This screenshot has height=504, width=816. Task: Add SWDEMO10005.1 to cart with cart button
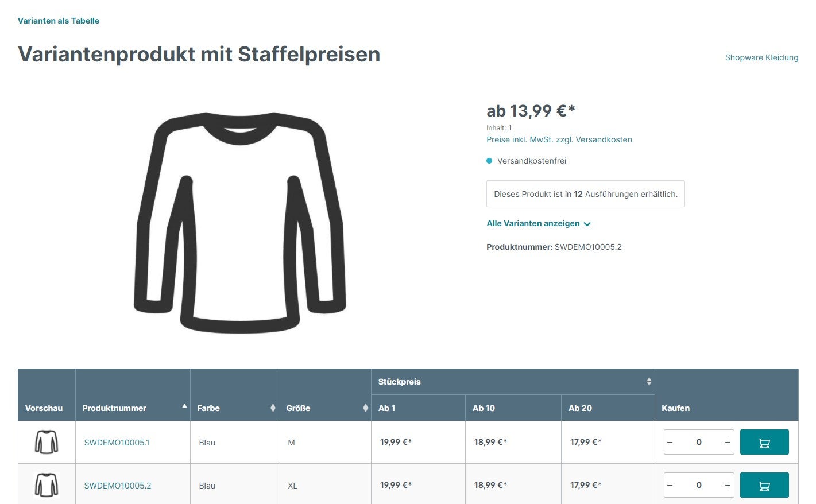[764, 442]
